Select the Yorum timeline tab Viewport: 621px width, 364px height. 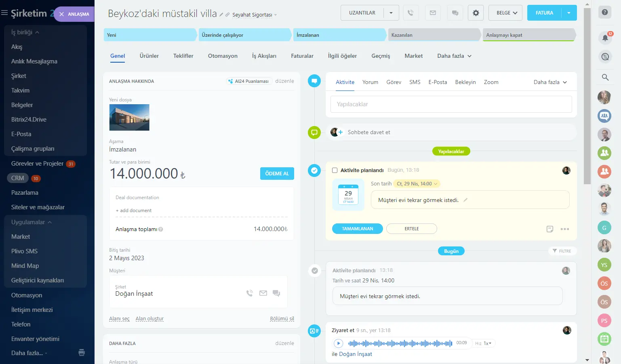(370, 82)
